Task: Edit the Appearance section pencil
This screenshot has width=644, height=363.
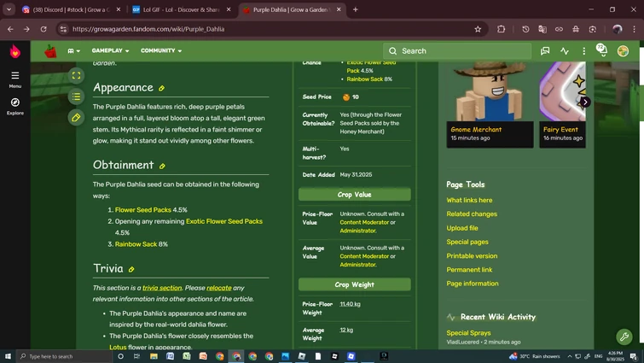Action: tap(162, 88)
